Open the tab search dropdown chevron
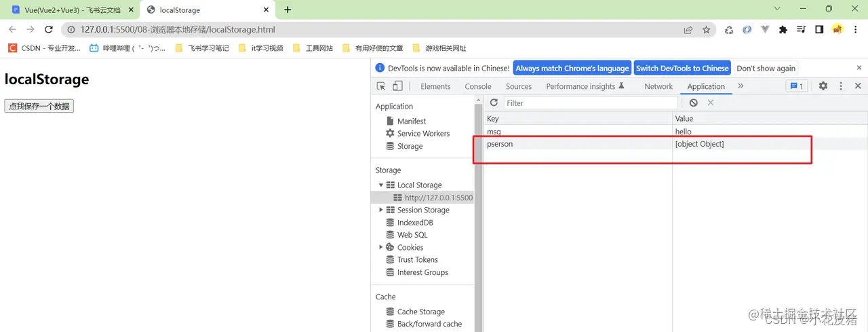Screen dimensions: 868x332 point(777,9)
